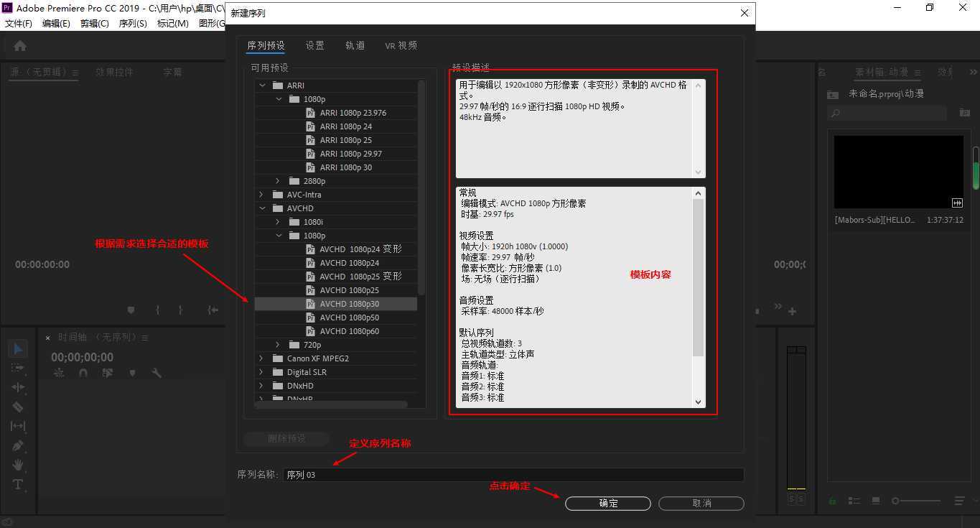The height and width of the screenshot is (528, 980).
Task: Click preset details vertical scrollbar
Action: tap(698, 278)
